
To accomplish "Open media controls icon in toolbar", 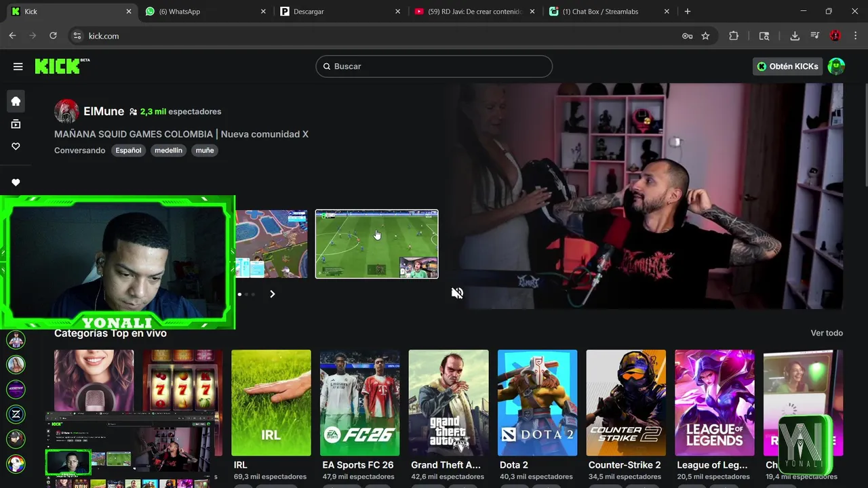I will point(815,36).
